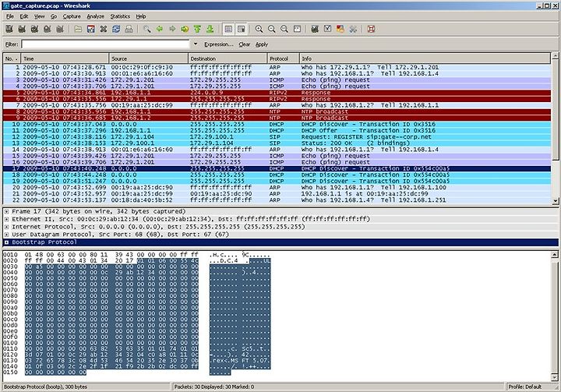Viewport: 561px width, 392px height.
Task: Go to a specific packet number
Action: [185, 29]
